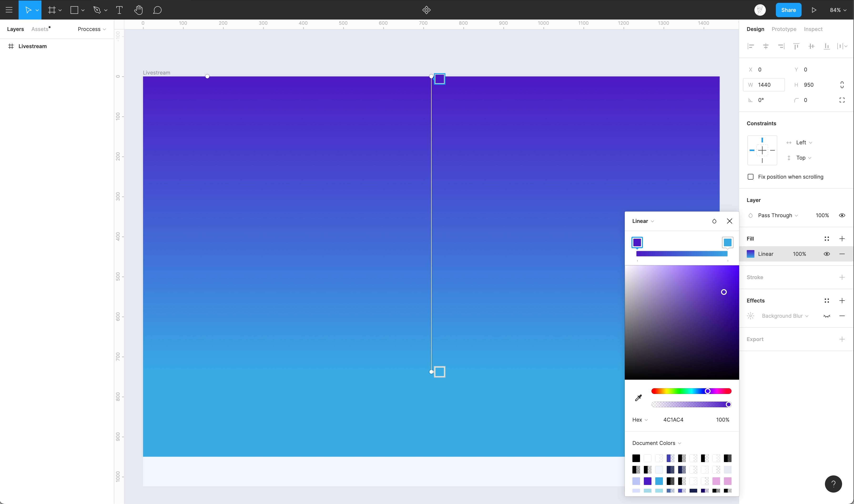Screen dimensions: 854x504
Task: Click the Hex value input field
Action: 674,419
